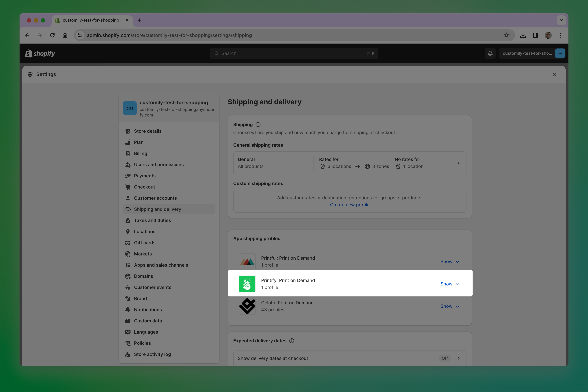Image resolution: width=588 pixels, height=392 pixels.
Task: Open the notifications bell icon
Action: click(490, 53)
